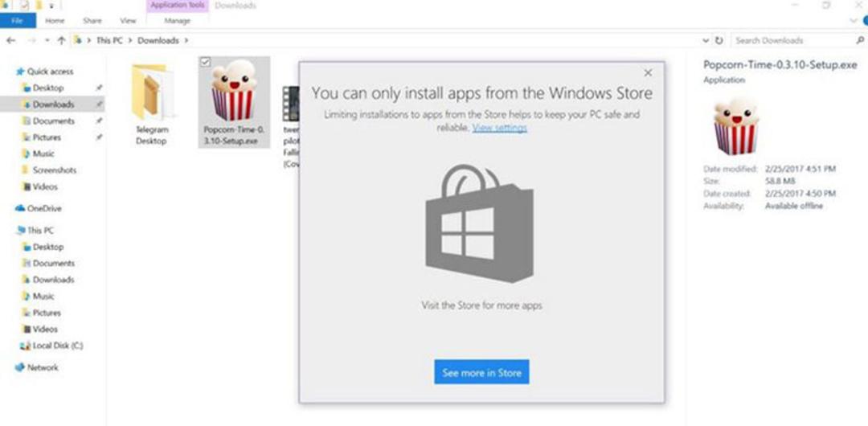868x426 pixels.
Task: Open the View settings link
Action: click(x=499, y=128)
